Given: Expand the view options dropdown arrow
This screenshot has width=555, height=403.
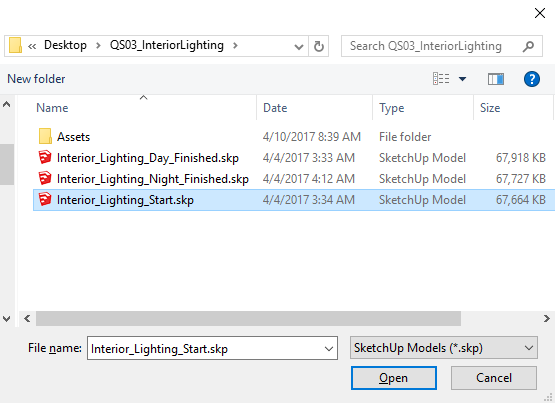Looking at the screenshot, I should click(x=462, y=79).
